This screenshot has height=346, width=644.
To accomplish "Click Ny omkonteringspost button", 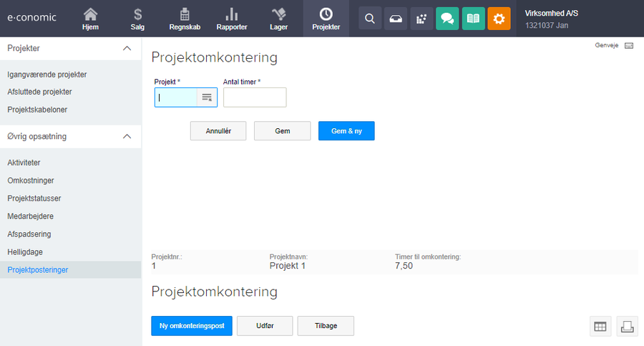I will pos(191,326).
